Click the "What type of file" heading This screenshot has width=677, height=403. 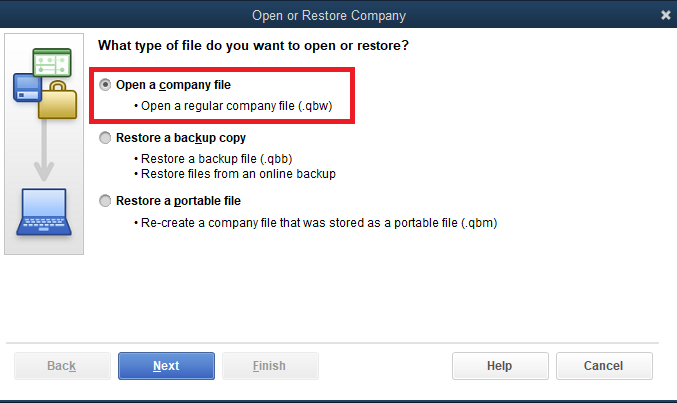click(253, 45)
